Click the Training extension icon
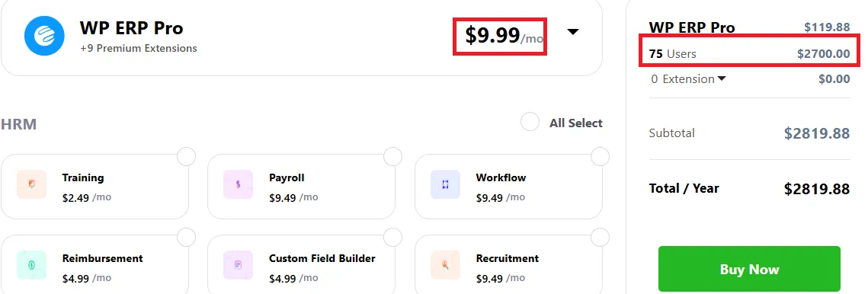This screenshot has height=294, width=868. coord(31,184)
